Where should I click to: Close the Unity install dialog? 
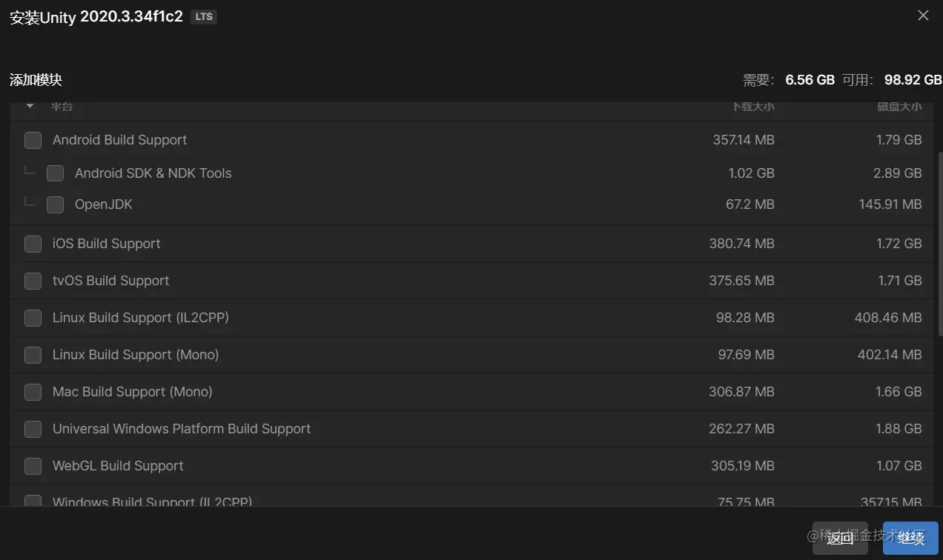[923, 16]
